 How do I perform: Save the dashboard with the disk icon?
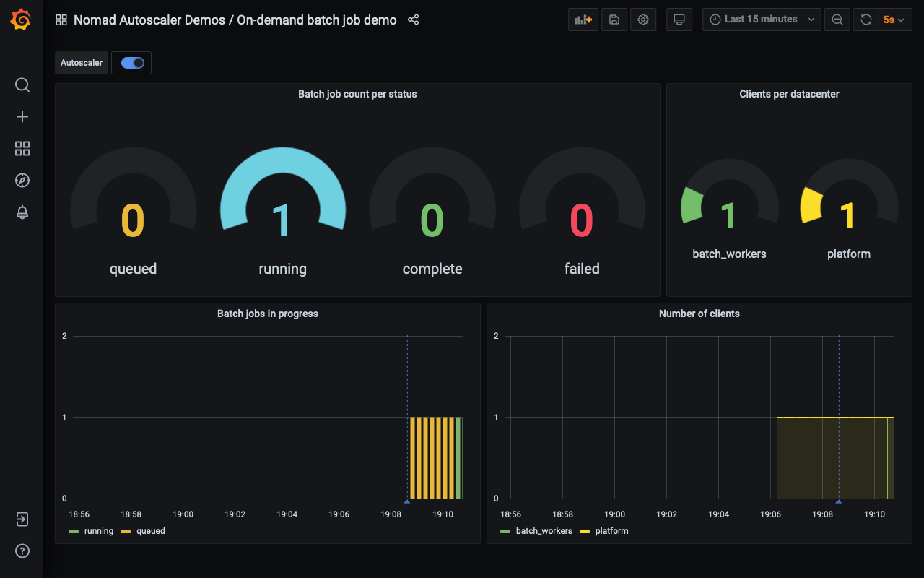tap(614, 20)
